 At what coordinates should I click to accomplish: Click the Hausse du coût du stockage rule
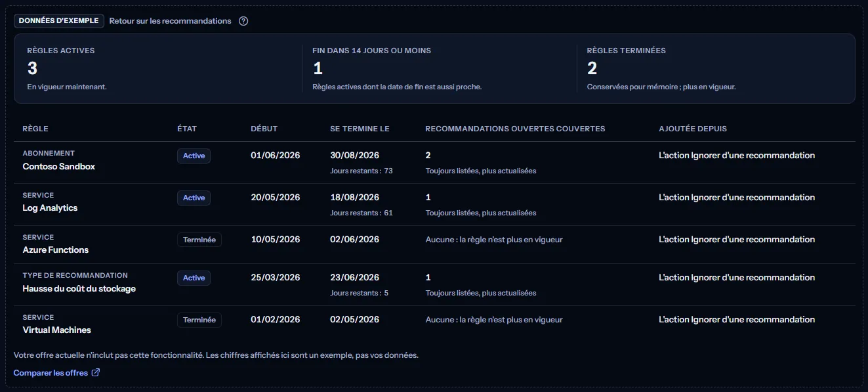[79, 289]
